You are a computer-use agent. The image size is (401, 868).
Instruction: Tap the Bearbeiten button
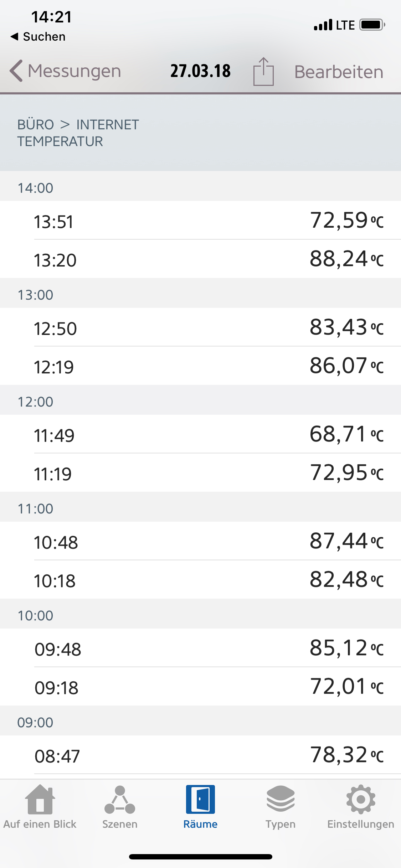point(339,72)
